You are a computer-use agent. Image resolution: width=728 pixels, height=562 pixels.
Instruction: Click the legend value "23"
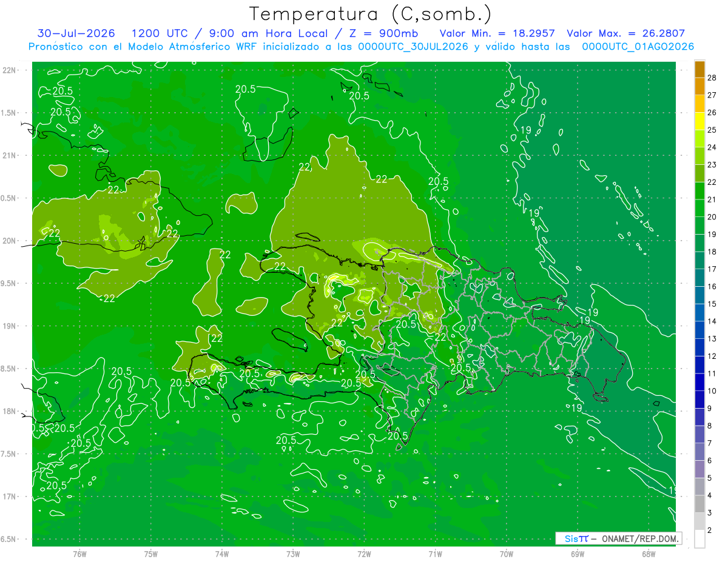click(x=712, y=165)
